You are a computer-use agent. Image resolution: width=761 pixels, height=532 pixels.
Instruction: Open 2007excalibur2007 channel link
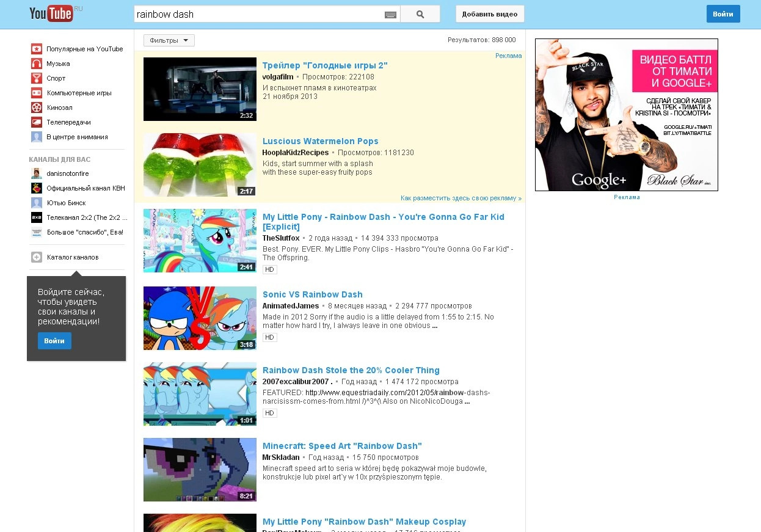(x=297, y=382)
